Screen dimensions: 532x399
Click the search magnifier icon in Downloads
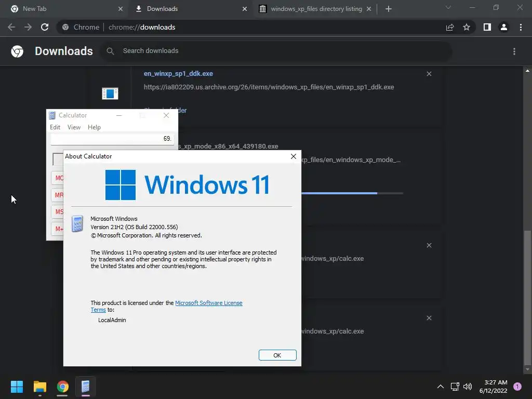coord(110,51)
